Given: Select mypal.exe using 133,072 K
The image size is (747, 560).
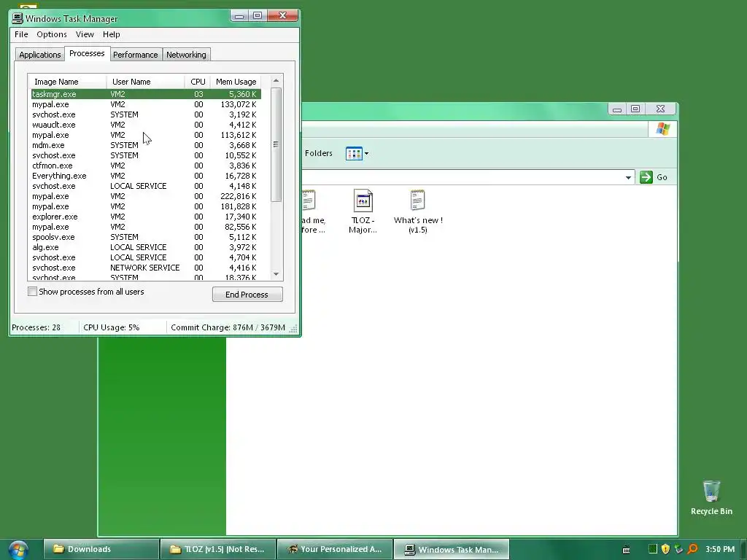Looking at the screenshot, I should coord(146,104).
